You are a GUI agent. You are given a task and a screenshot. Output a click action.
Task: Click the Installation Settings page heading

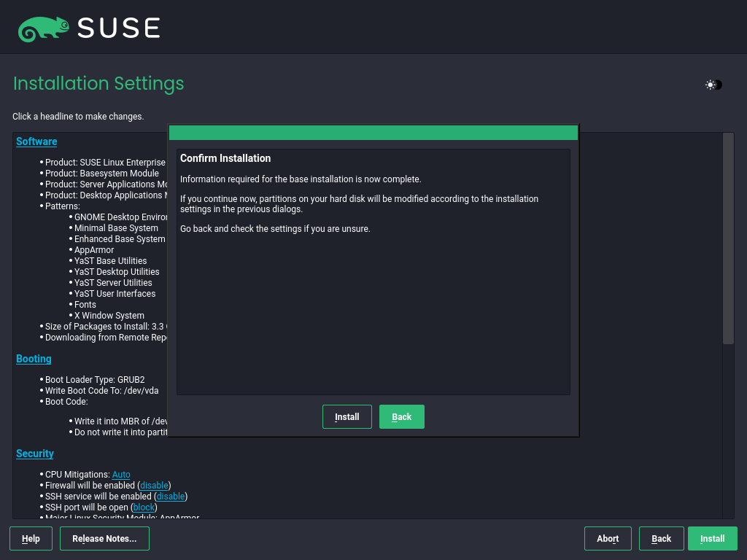click(98, 84)
